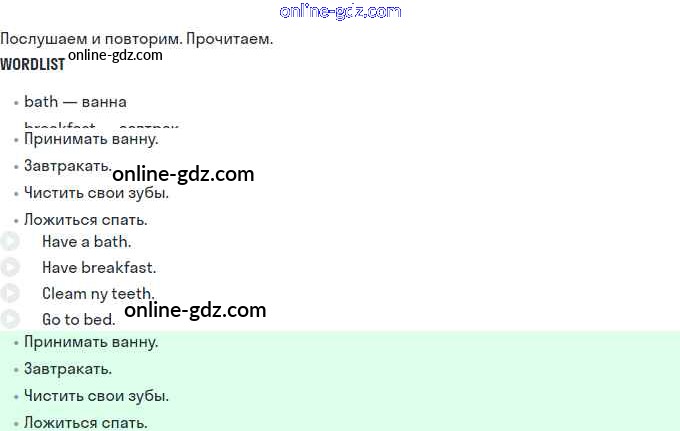Image resolution: width=680 pixels, height=431 pixels.
Task: Click the 'Have breakfast.' phrase text
Action: [99, 268]
